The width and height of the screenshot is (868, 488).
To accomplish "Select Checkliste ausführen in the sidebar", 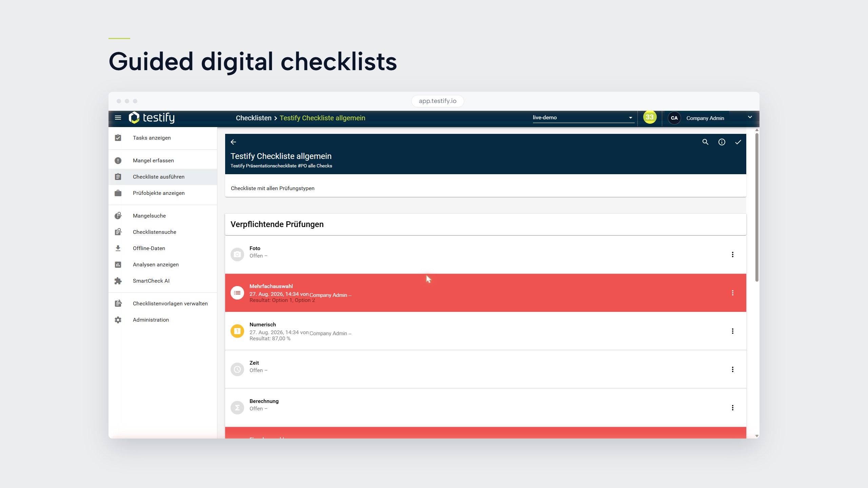I will [x=163, y=177].
